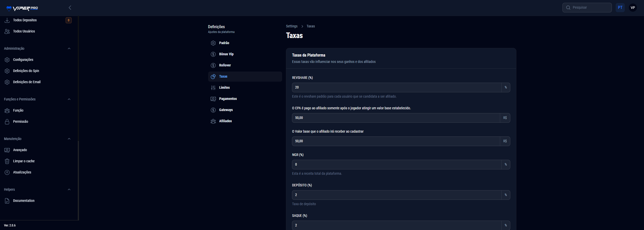Collapse the Funções e Permissões section
The width and height of the screenshot is (644, 230).
click(x=69, y=99)
